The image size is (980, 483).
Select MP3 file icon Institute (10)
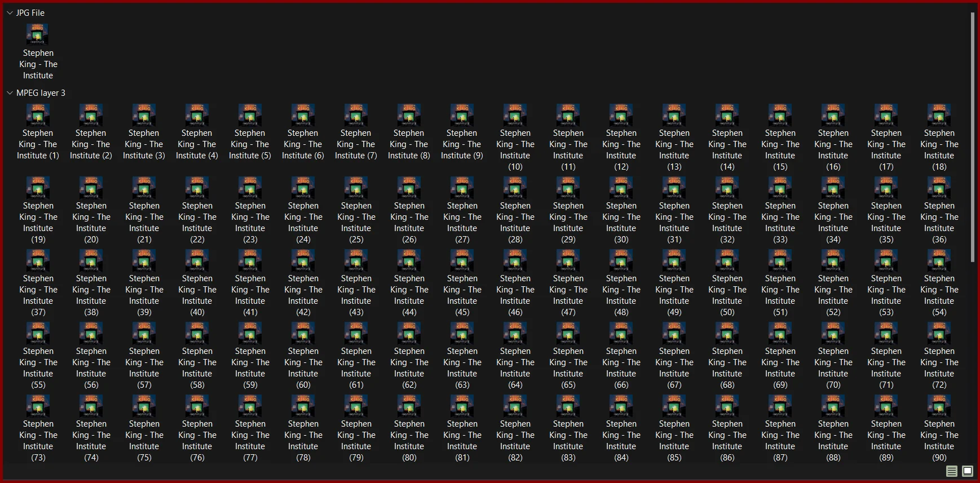pos(515,114)
